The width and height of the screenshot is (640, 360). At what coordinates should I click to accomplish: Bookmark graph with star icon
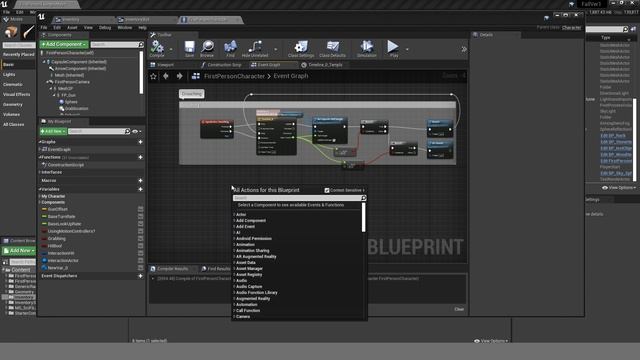pos(153,76)
